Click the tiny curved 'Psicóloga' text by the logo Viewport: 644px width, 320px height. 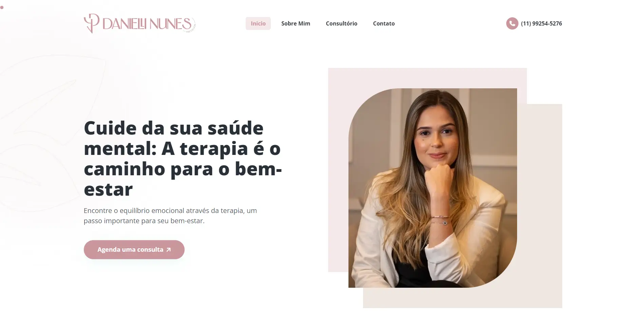tap(191, 29)
